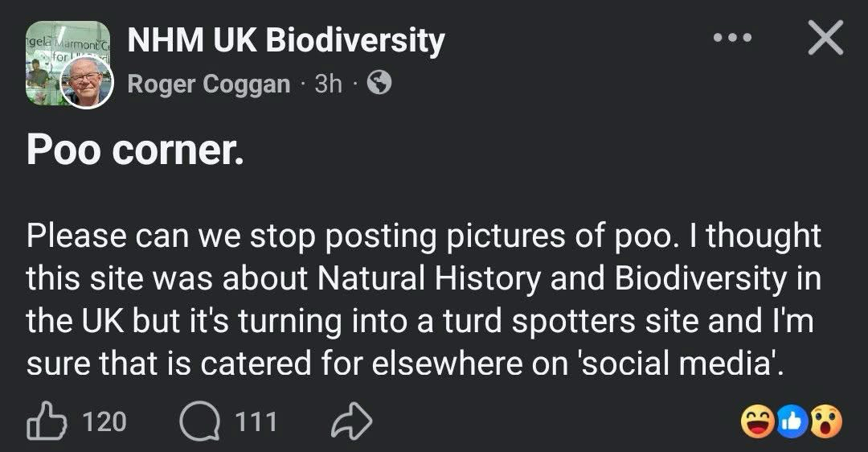Click the blue Like reaction badge
The width and height of the screenshot is (868, 452).
793,421
